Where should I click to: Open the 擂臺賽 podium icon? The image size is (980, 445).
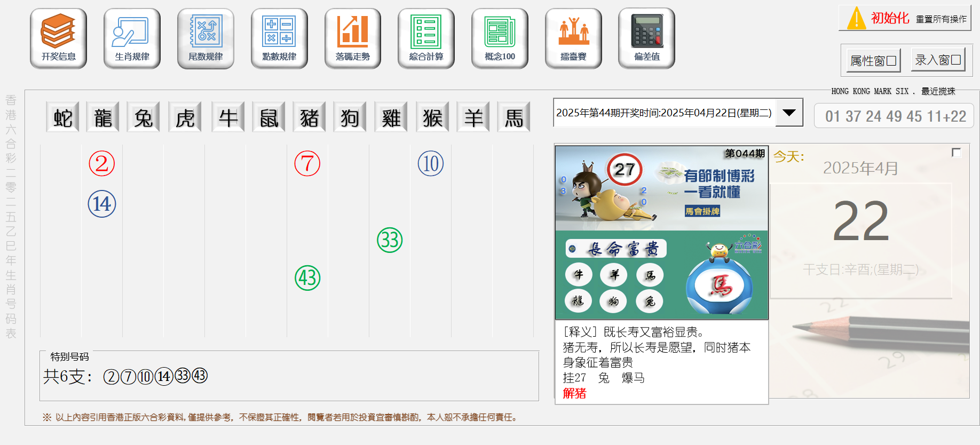(x=573, y=38)
